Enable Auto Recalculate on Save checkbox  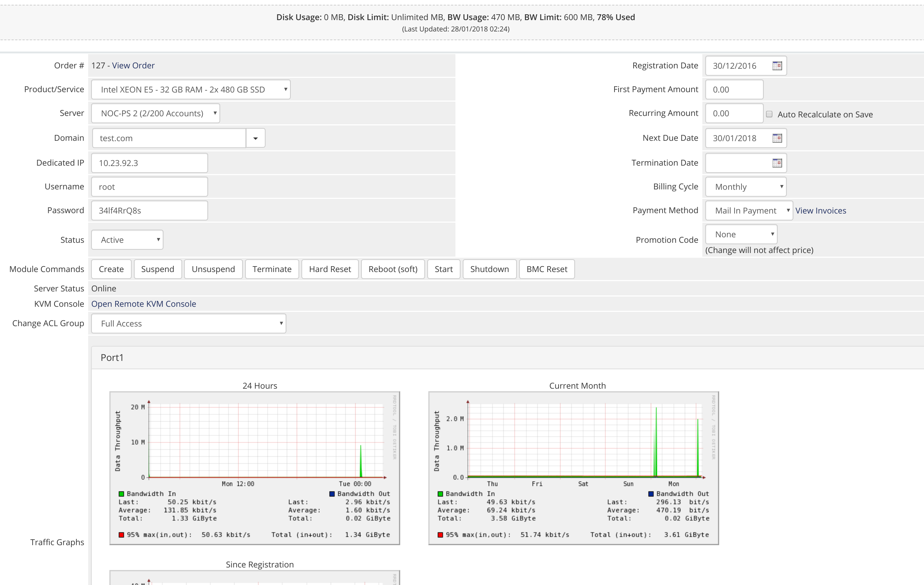click(769, 114)
